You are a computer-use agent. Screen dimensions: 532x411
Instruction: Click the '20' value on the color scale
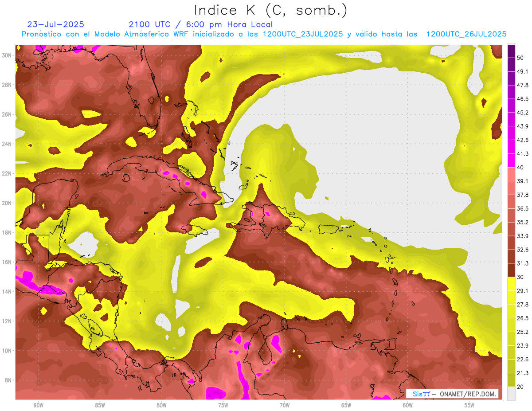tap(520, 387)
